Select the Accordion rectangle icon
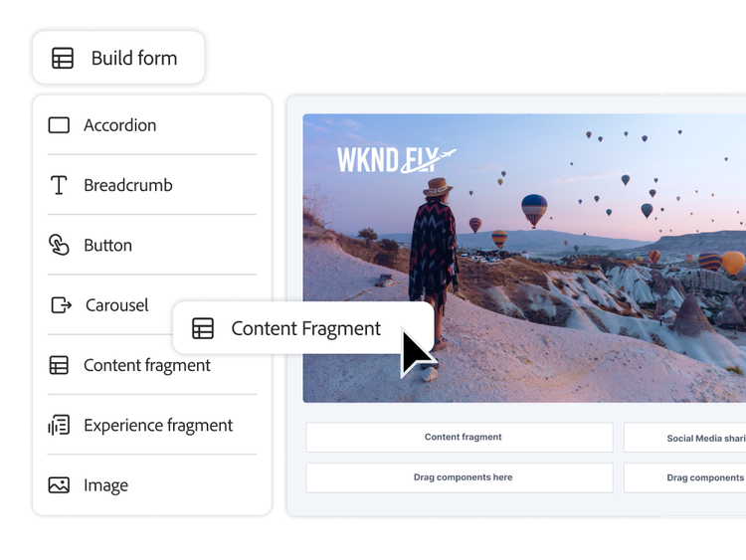This screenshot has height=560, width=746. (x=59, y=125)
